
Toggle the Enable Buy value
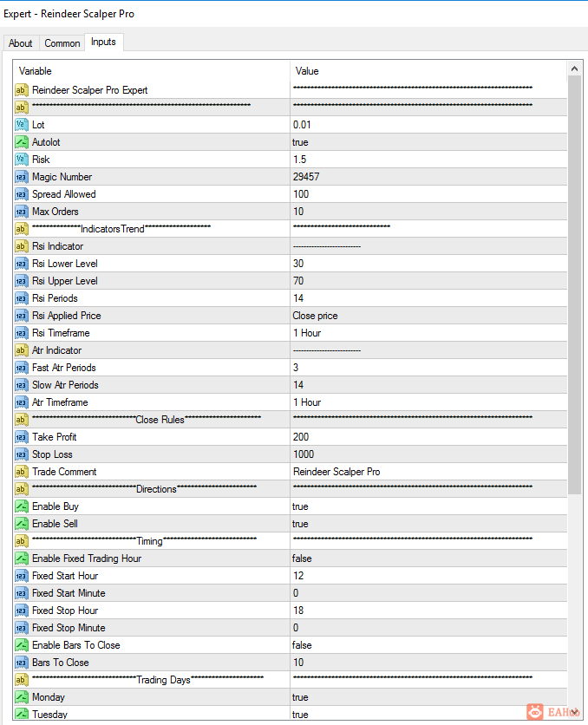click(x=428, y=506)
